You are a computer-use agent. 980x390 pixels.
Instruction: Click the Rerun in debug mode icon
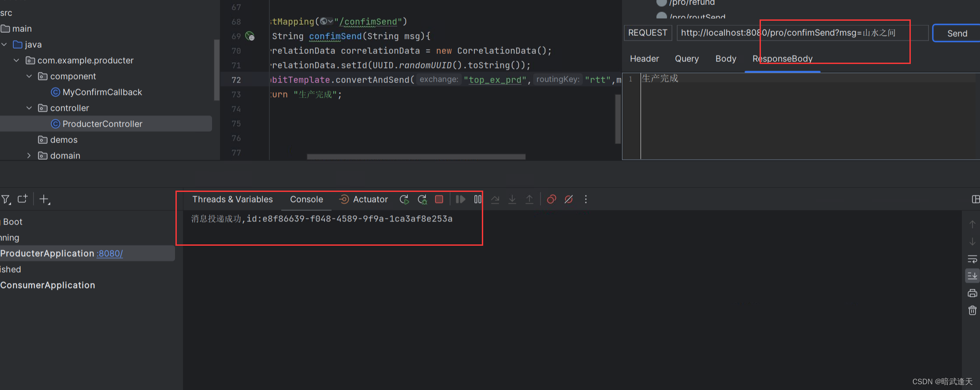[x=422, y=199]
